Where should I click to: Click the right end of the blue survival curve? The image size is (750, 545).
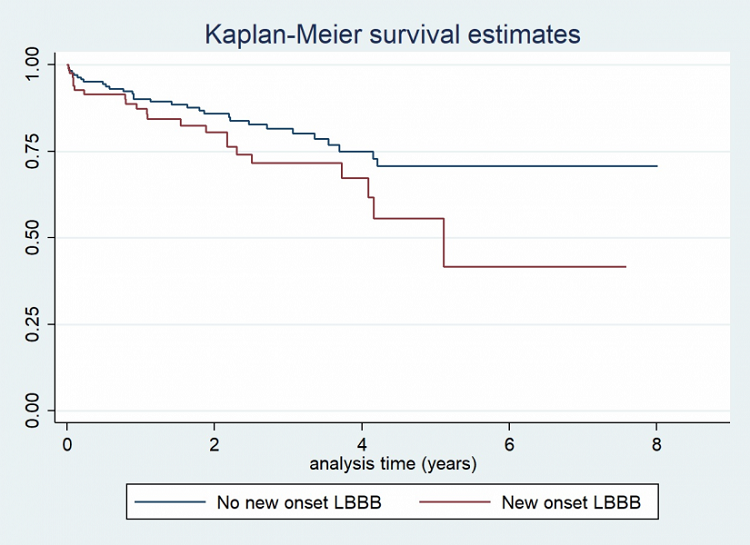coord(656,166)
